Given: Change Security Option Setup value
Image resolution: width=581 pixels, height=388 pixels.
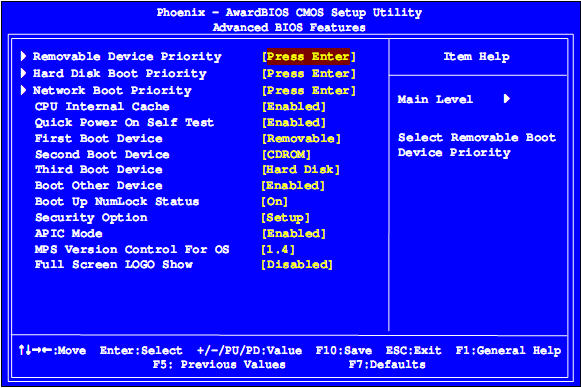Looking at the screenshot, I should [x=285, y=218].
